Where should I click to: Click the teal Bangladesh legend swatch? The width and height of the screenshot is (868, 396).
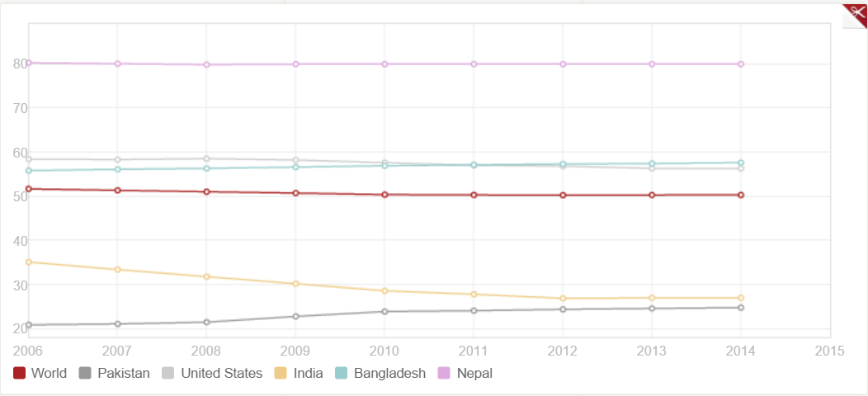click(342, 374)
